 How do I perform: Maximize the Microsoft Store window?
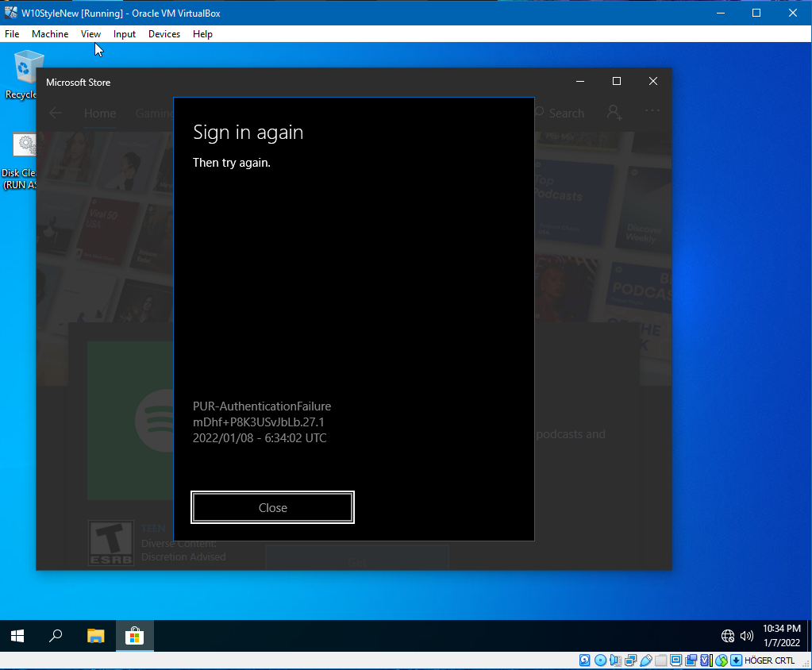tap(616, 81)
